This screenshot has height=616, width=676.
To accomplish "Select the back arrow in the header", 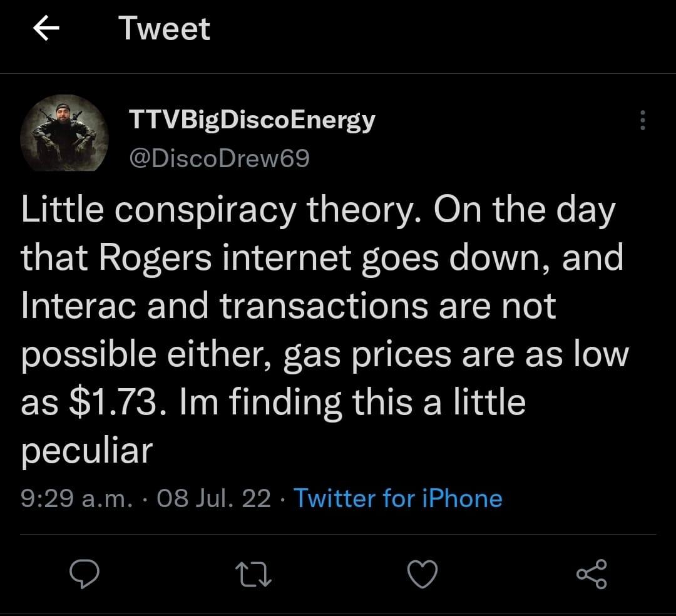I will tap(48, 28).
